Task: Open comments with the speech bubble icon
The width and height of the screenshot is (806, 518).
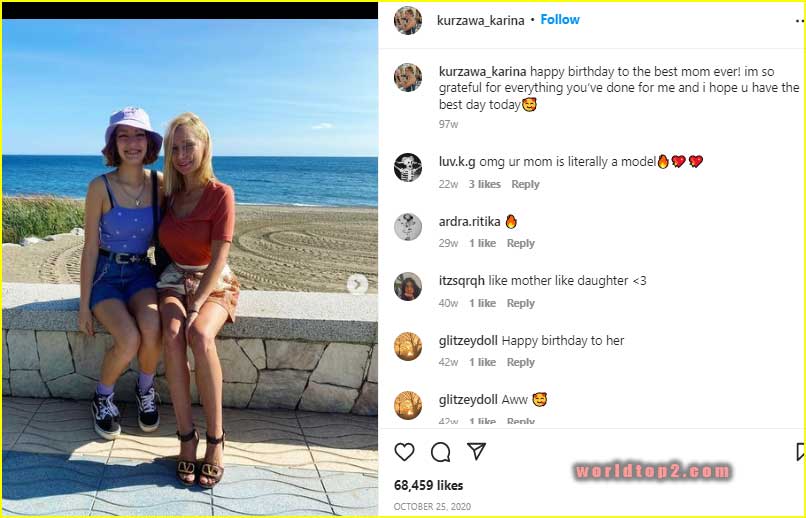Action: (x=440, y=452)
